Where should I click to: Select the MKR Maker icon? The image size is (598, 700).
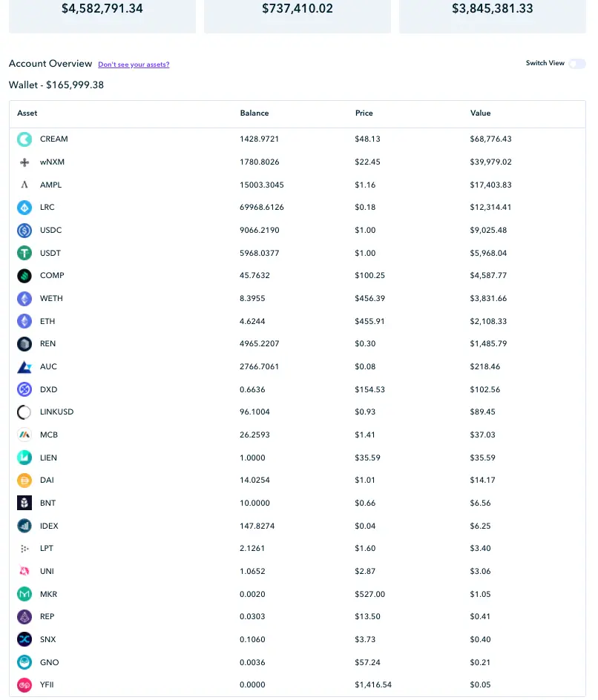coord(24,594)
